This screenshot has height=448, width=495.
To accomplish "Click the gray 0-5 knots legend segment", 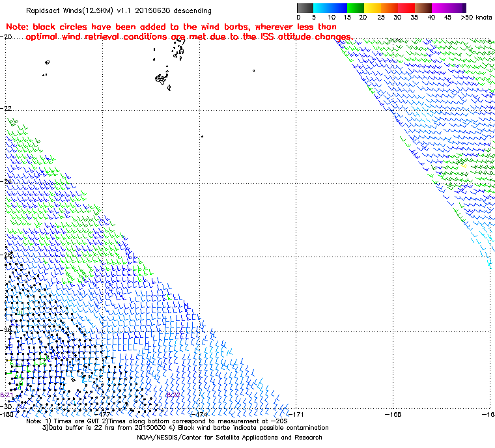I will [305, 8].
